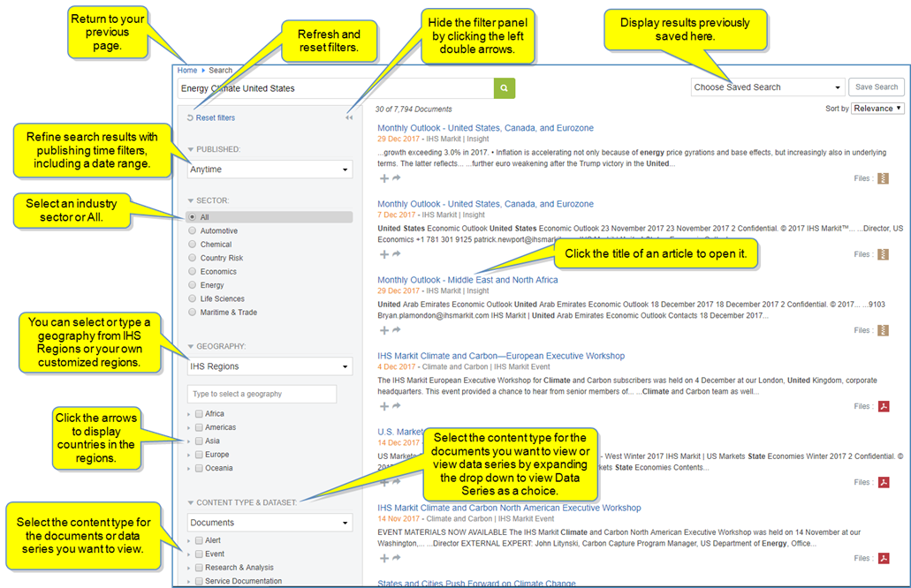Viewport: 911px width, 588px height.
Task: Hide the filter panel with double arrows
Action: [349, 117]
